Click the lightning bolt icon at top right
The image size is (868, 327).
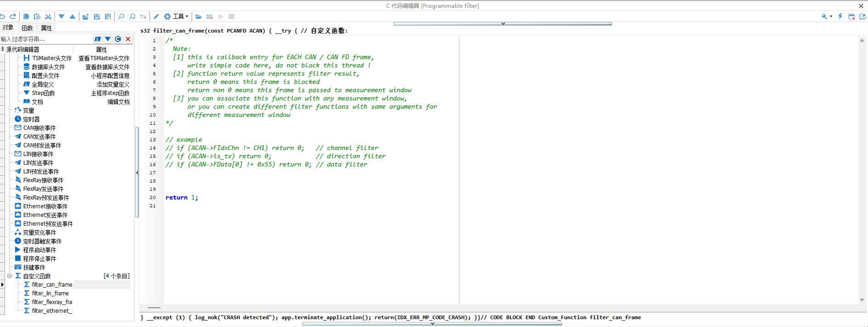pyautogui.click(x=840, y=17)
